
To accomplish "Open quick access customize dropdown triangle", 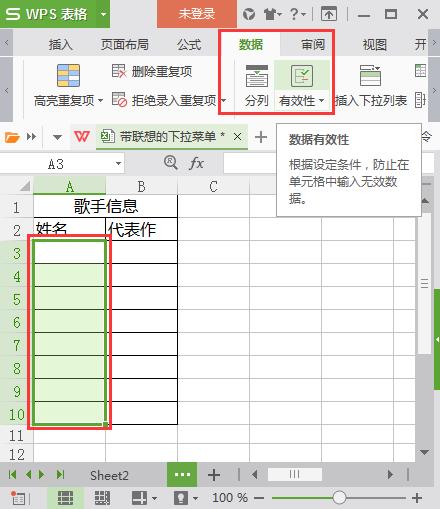I will (57, 137).
